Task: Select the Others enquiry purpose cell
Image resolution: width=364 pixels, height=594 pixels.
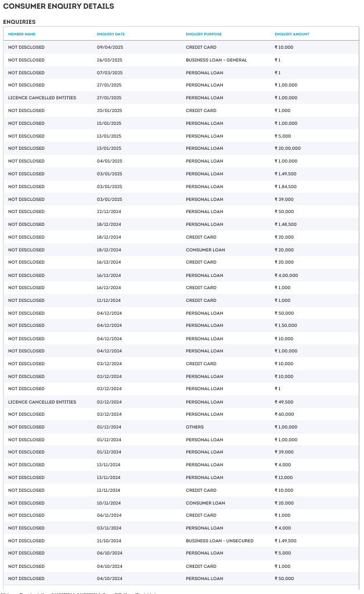Action: pos(194,427)
